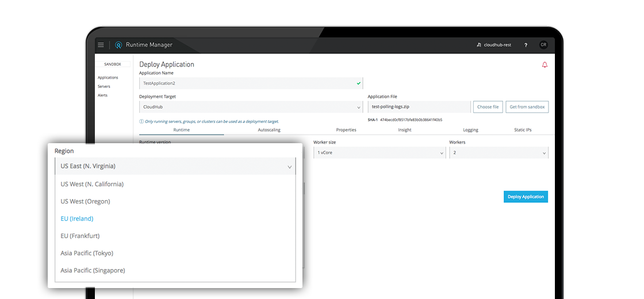Click the Application Name input field

point(251,83)
